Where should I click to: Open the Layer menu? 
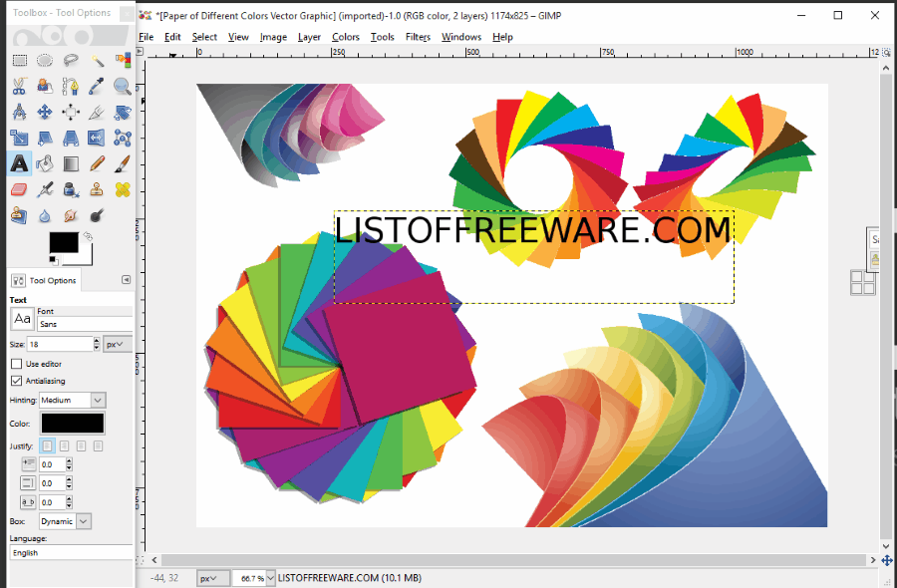[309, 37]
